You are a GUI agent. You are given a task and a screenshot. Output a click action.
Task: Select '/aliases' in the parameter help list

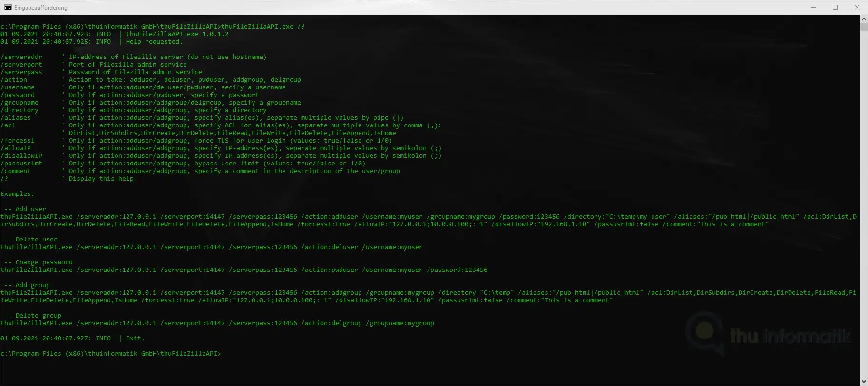pos(16,118)
